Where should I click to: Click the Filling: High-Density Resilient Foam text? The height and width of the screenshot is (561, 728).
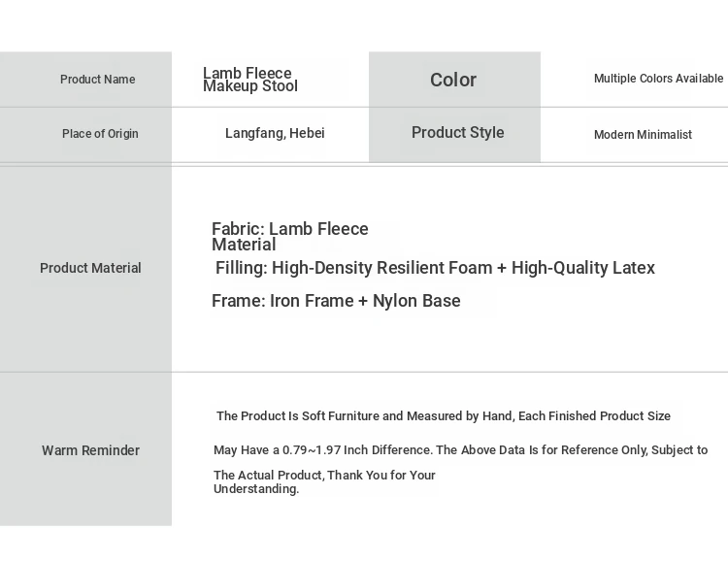coord(354,268)
